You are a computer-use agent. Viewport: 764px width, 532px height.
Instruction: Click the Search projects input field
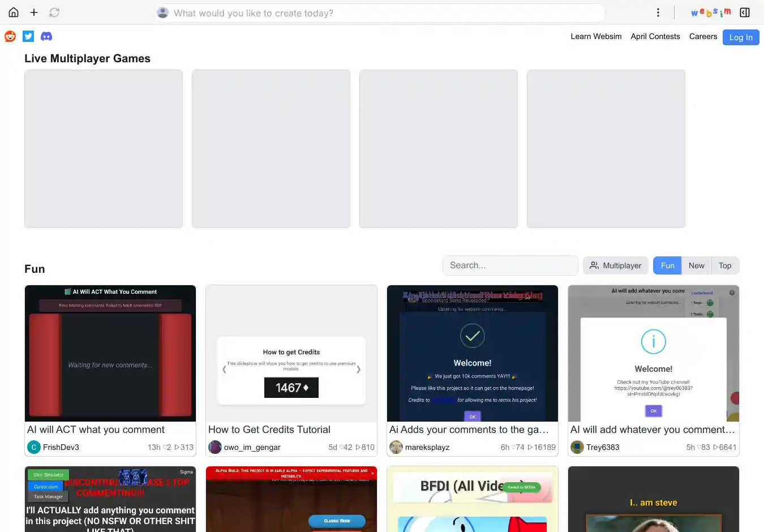click(x=510, y=265)
